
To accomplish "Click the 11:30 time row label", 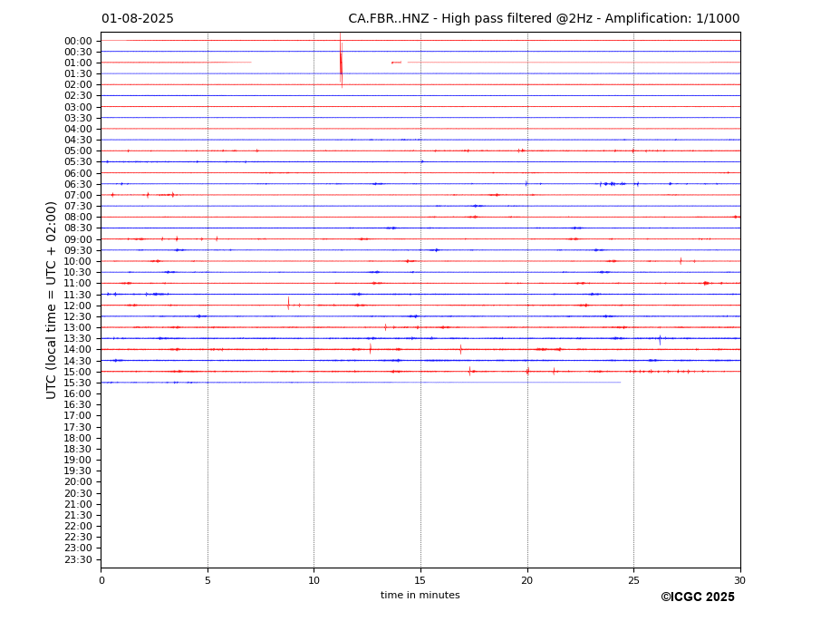I will [x=78, y=295].
